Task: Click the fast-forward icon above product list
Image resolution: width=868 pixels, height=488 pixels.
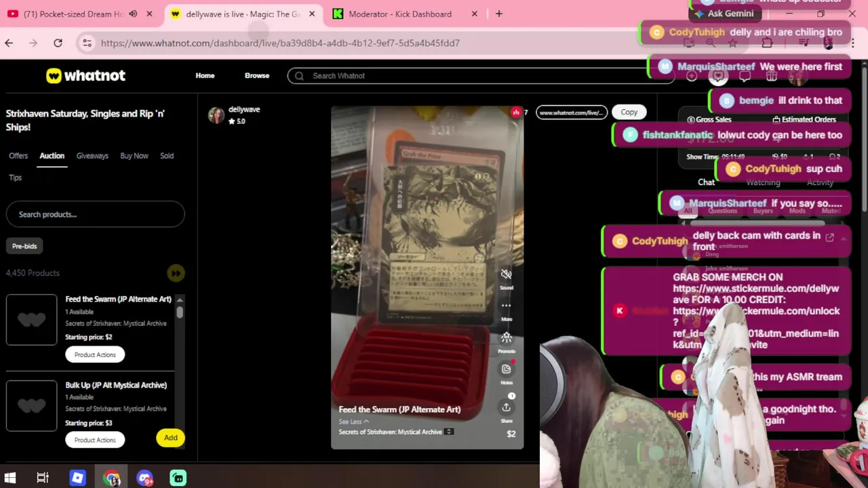Action: coord(176,273)
